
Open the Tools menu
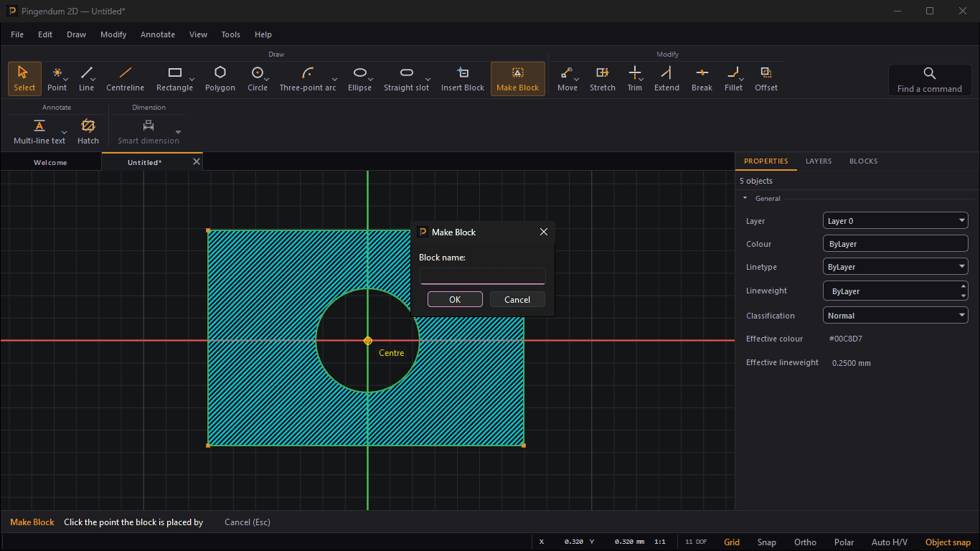click(231, 34)
